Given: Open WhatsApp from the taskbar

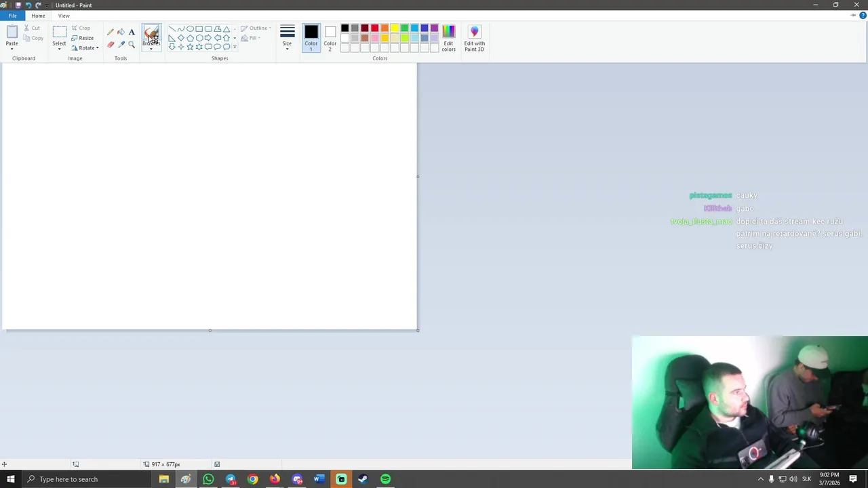Looking at the screenshot, I should coord(208,479).
